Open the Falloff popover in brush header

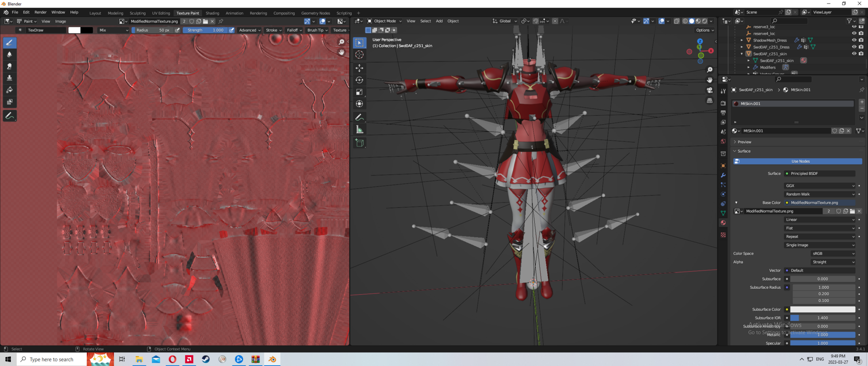tap(294, 30)
